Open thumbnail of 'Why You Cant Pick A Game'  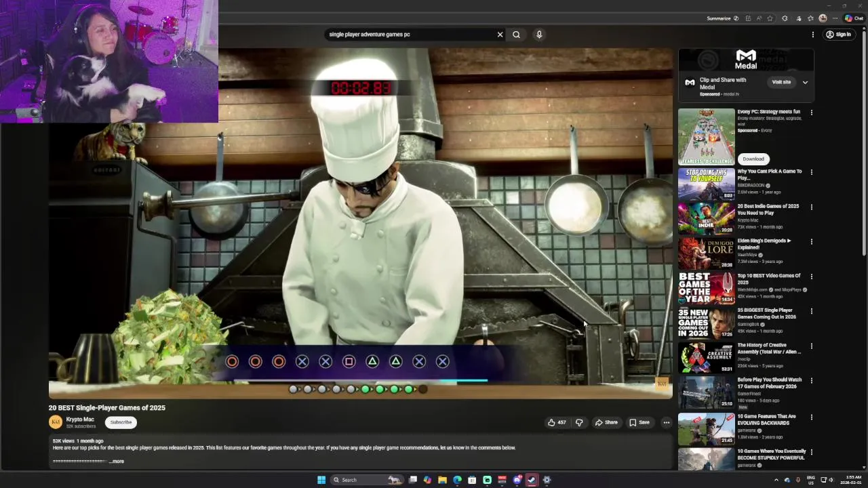(706, 184)
